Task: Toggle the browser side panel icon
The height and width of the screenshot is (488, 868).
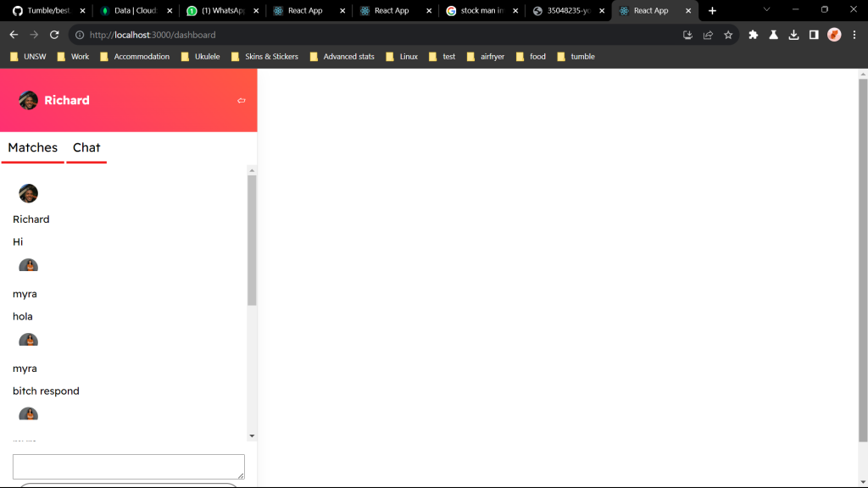Action: [814, 35]
